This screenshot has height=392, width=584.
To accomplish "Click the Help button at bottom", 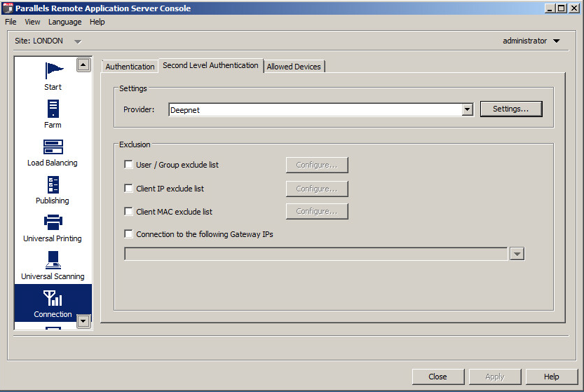I will (x=552, y=377).
